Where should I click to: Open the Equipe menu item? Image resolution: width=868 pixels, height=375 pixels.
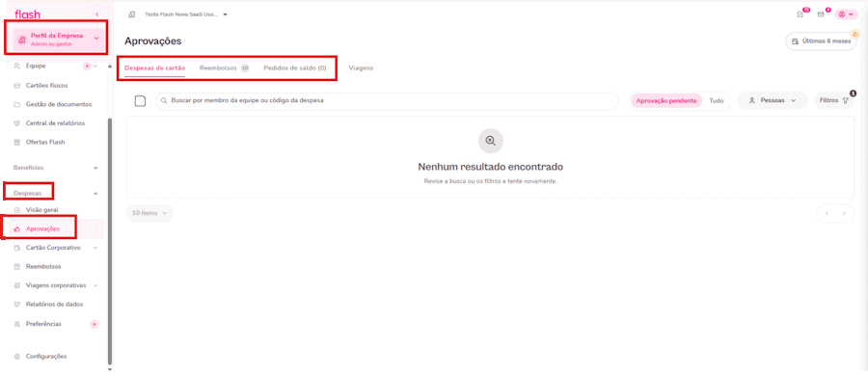pos(36,66)
